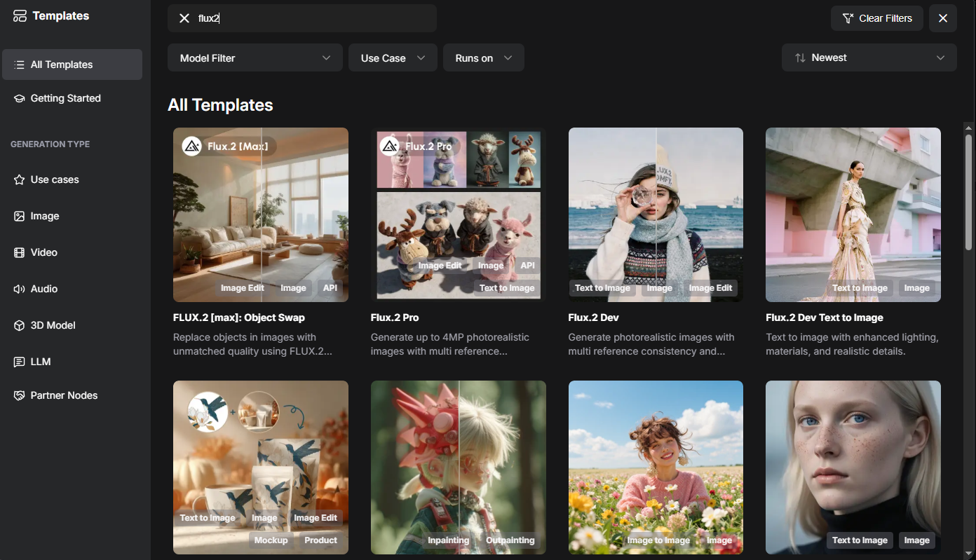
Task: Open the FLUX.2 [max]: Object Swap thumbnail
Action: click(261, 214)
